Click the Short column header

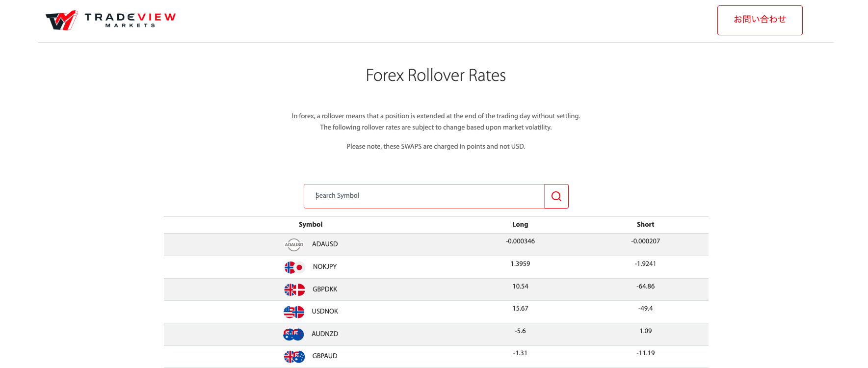[646, 224]
